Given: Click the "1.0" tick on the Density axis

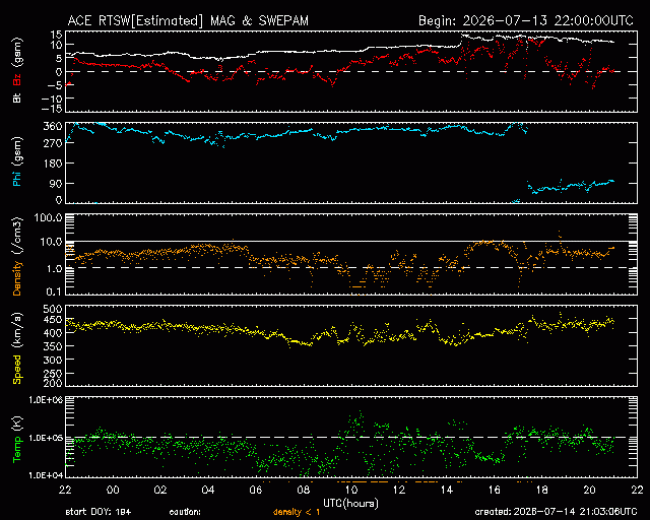Looking at the screenshot, I should [x=54, y=269].
